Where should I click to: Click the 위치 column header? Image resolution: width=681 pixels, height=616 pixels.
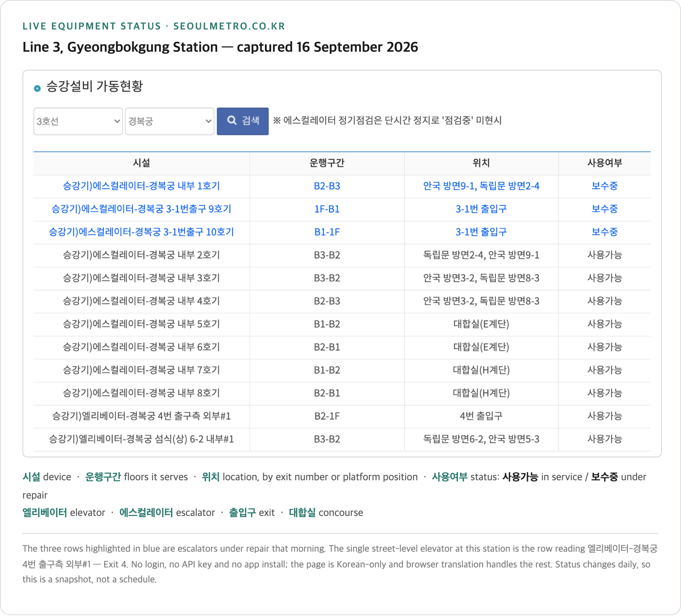click(x=481, y=163)
